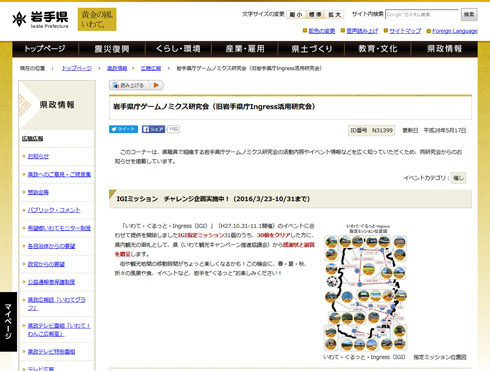
Task: Open the お知らせ sidebar link
Action: (38, 156)
